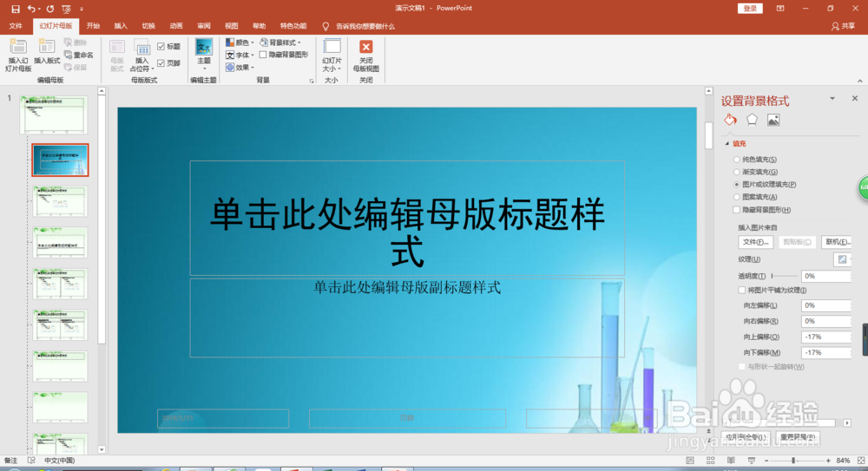The image size is (868, 471).
Task: Switch to Normal view icon
Action: [690, 461]
